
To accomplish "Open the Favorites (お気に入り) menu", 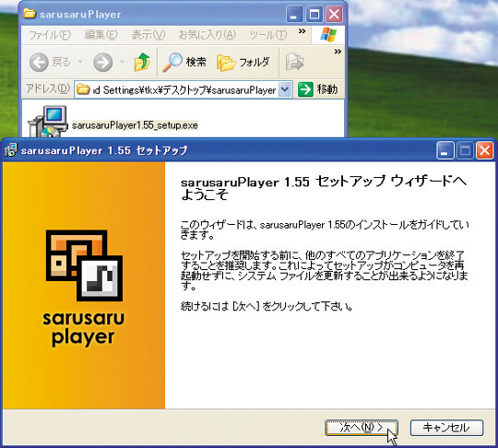I will tap(207, 35).
